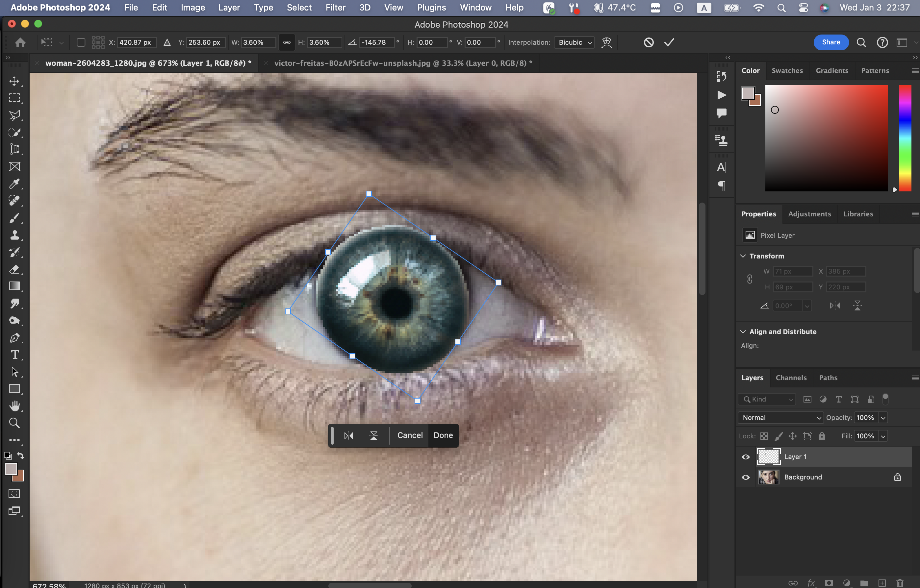Select the Hand tool
920x588 pixels.
[x=14, y=406]
